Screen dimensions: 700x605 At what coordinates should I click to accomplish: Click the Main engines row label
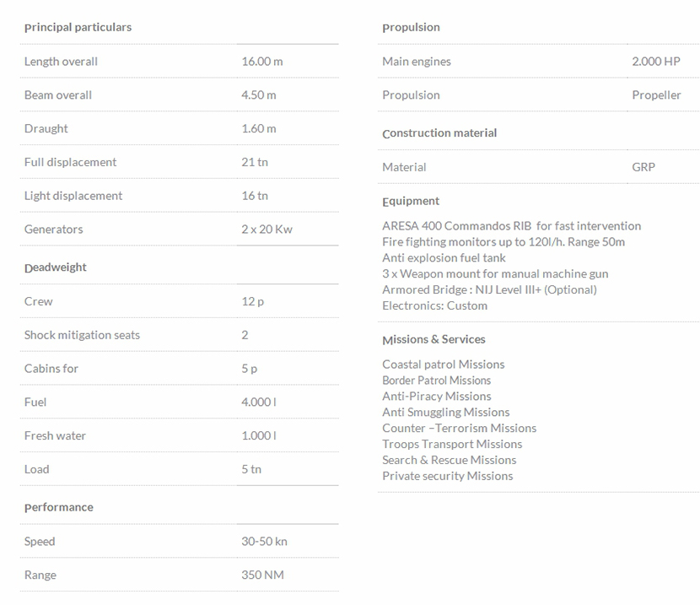coord(417,62)
